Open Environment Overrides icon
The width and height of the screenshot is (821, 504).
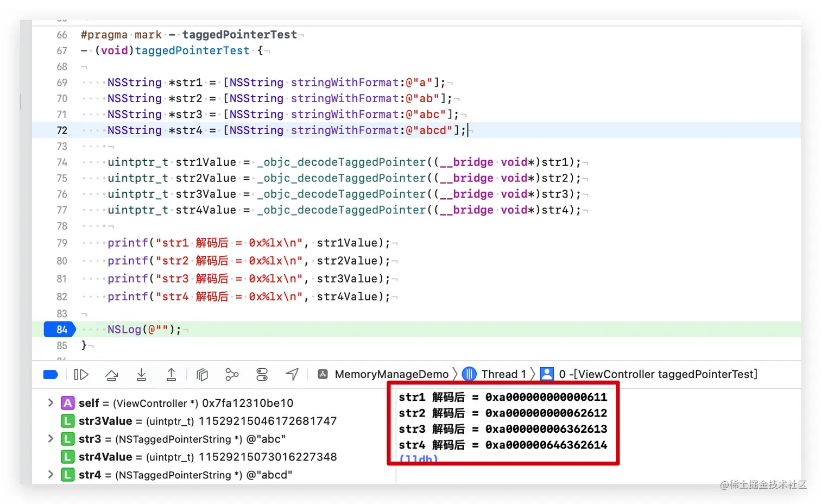click(x=262, y=374)
